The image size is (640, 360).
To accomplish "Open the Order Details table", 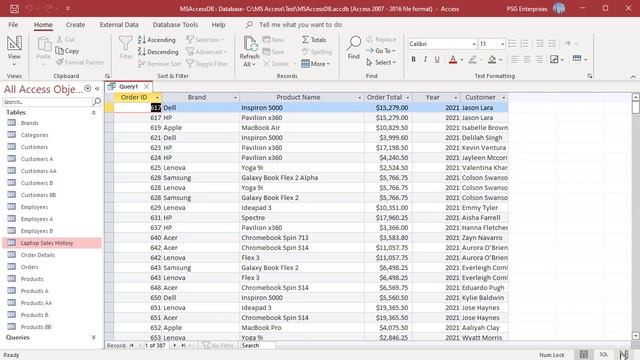I will click(38, 255).
